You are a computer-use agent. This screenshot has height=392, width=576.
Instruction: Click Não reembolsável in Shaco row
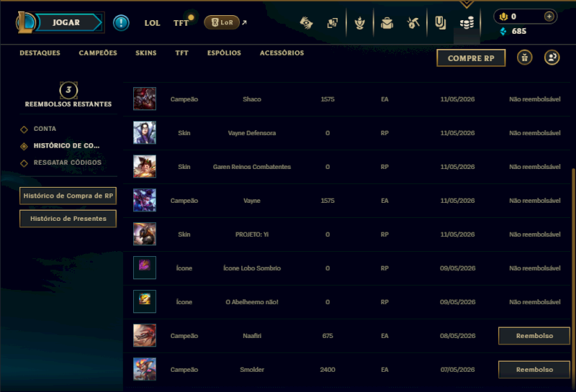pyautogui.click(x=534, y=99)
